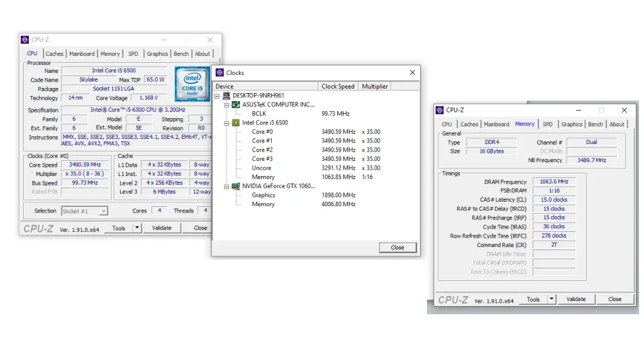The width and height of the screenshot is (644, 362).
Task: Minimize the Memory CPU-Z window
Action: click(x=579, y=110)
